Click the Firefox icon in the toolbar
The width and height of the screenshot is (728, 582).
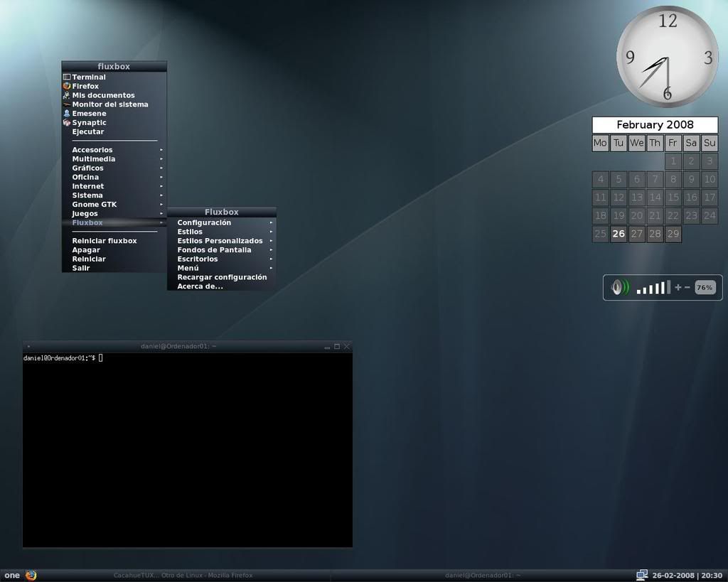(31, 575)
